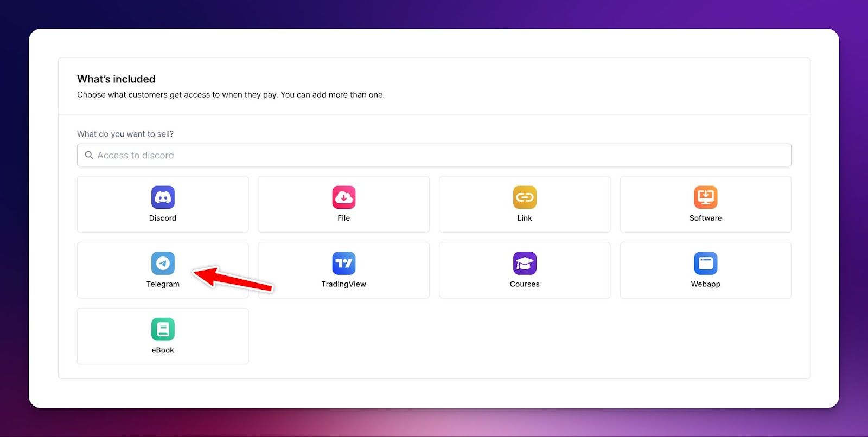Focus the Access to discord search field
Screen dimensions: 868x437
click(434, 155)
